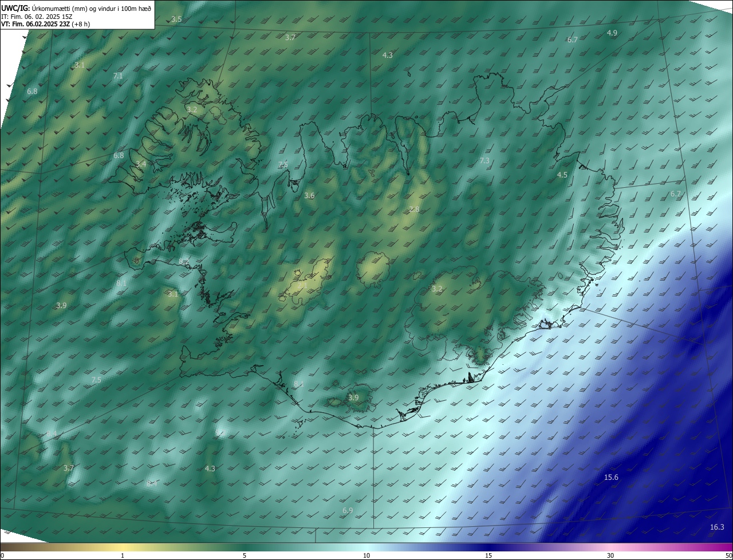Click the 3.6 value label
This screenshot has width=733, height=560.
click(x=309, y=196)
